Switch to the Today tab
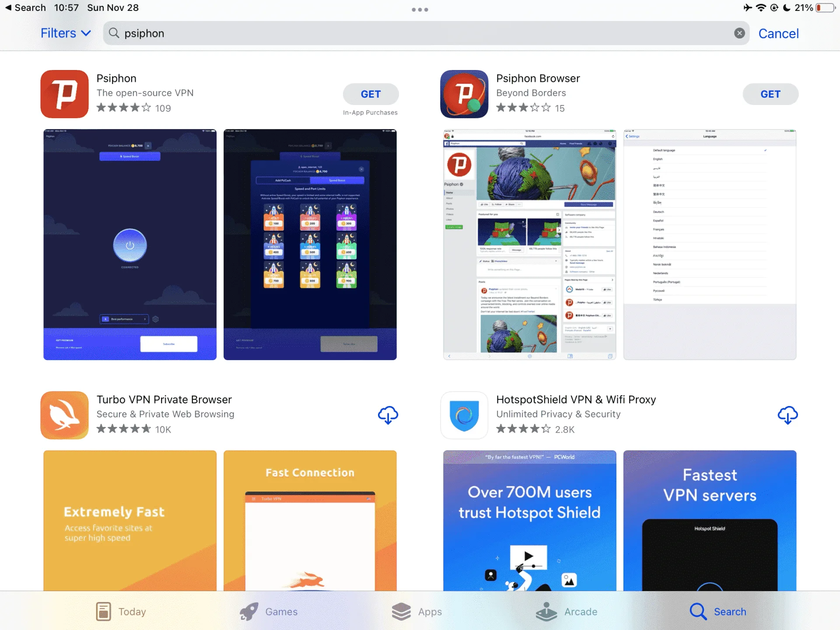This screenshot has width=840, height=630. coord(121,612)
